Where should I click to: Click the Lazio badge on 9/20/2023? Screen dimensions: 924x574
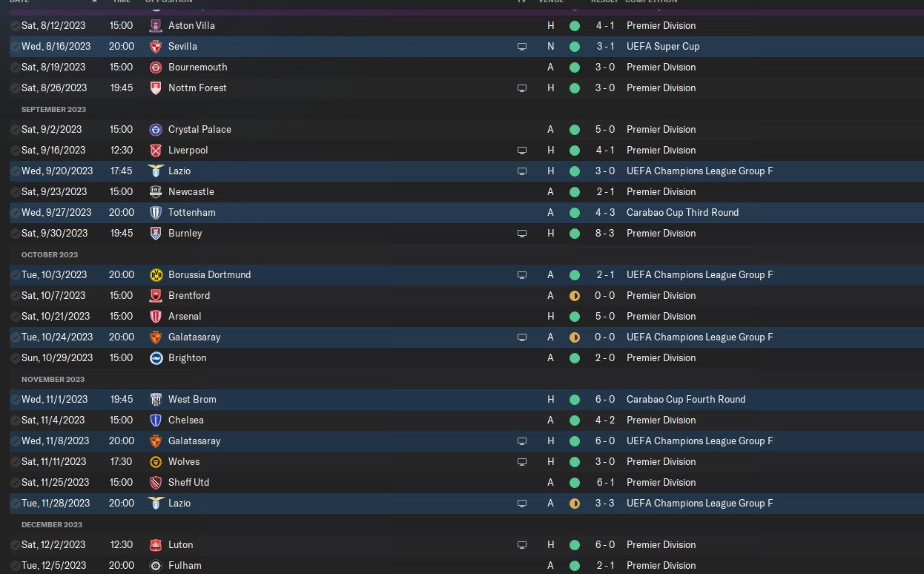pos(156,171)
